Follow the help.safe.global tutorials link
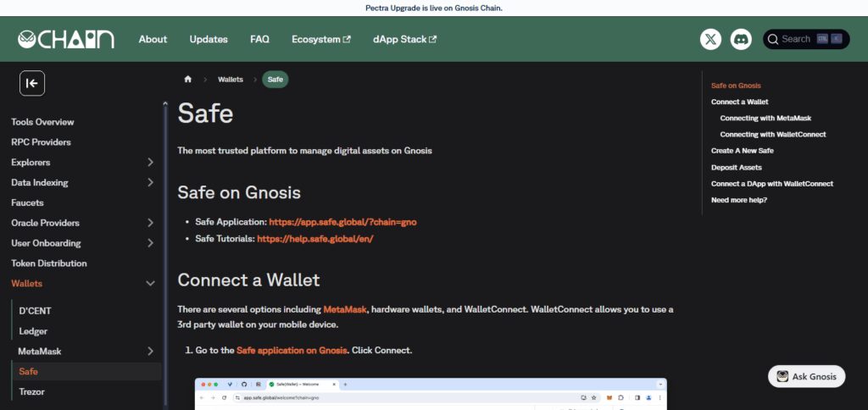Screen dimensions: 868x410 315,239
